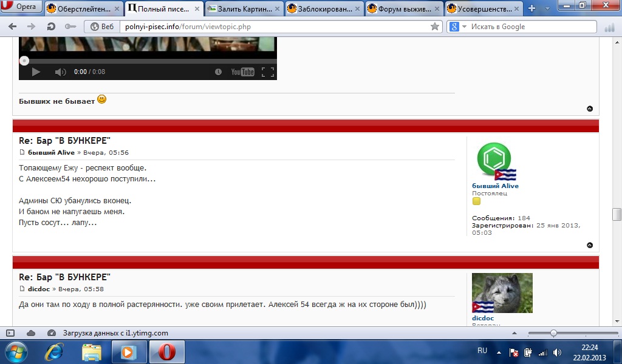
Task: Open the password manager key icon
Action: click(70, 27)
